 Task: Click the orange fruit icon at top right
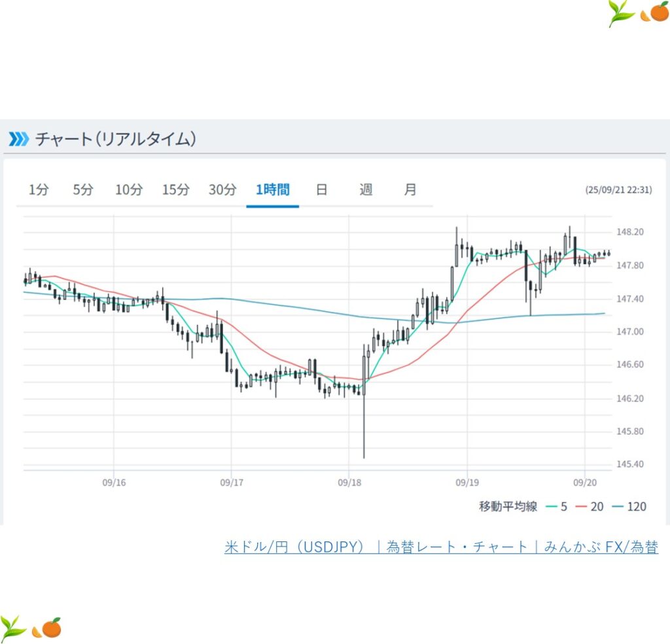(x=655, y=13)
